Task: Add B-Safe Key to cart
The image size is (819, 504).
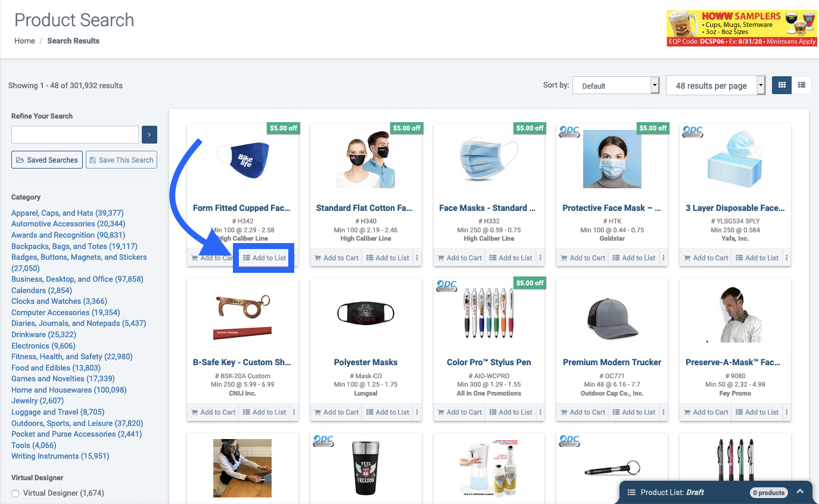Action: click(213, 412)
